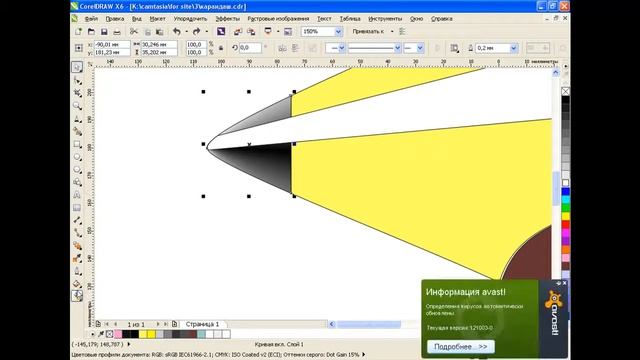This screenshot has width=640, height=360.
Task: Click the rotation angle field
Action: 250,48
